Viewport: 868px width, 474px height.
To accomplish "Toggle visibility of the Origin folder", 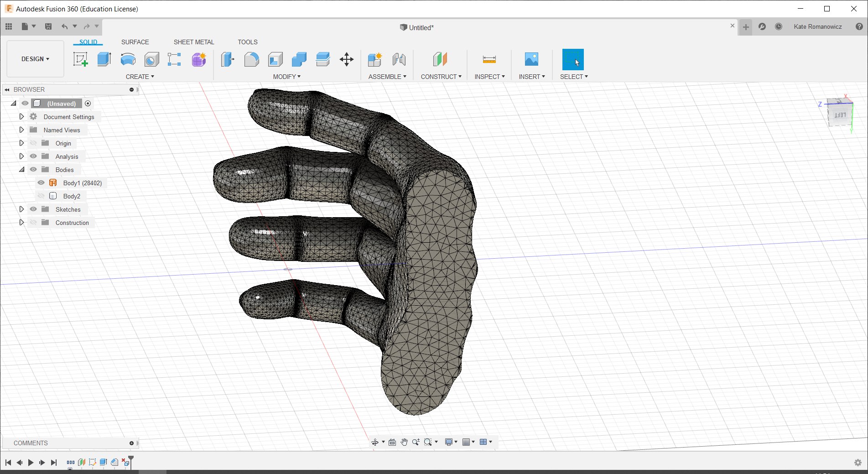I will 33,143.
